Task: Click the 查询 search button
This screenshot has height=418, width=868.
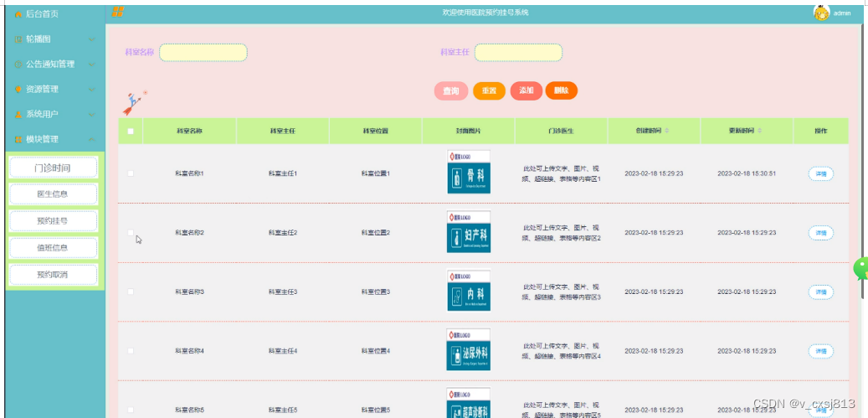Action: coord(451,90)
